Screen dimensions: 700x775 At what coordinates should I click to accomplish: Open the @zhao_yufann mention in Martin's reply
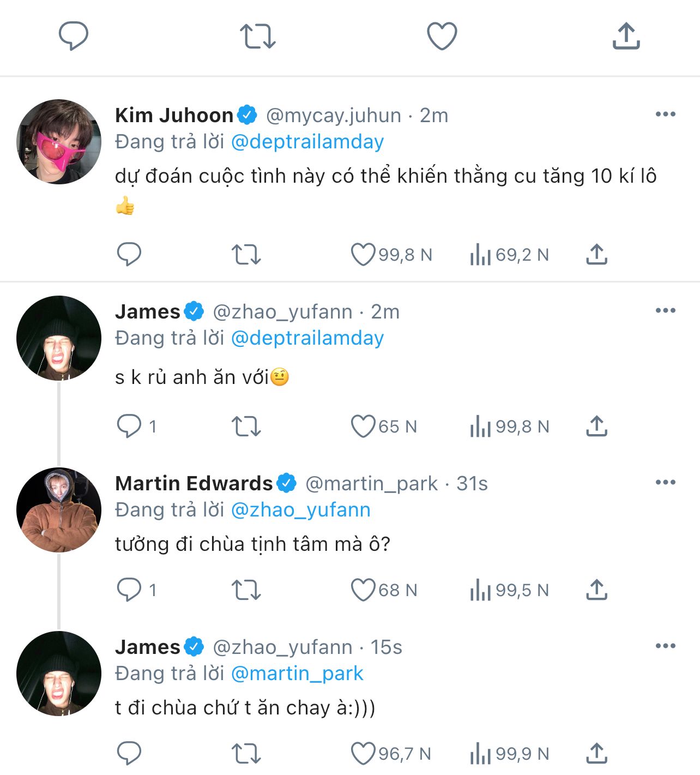pyautogui.click(x=301, y=510)
